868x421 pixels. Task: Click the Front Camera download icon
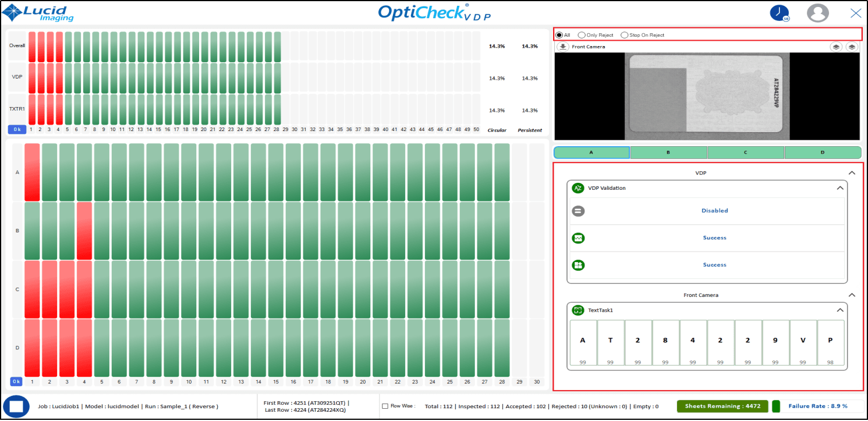pyautogui.click(x=562, y=47)
